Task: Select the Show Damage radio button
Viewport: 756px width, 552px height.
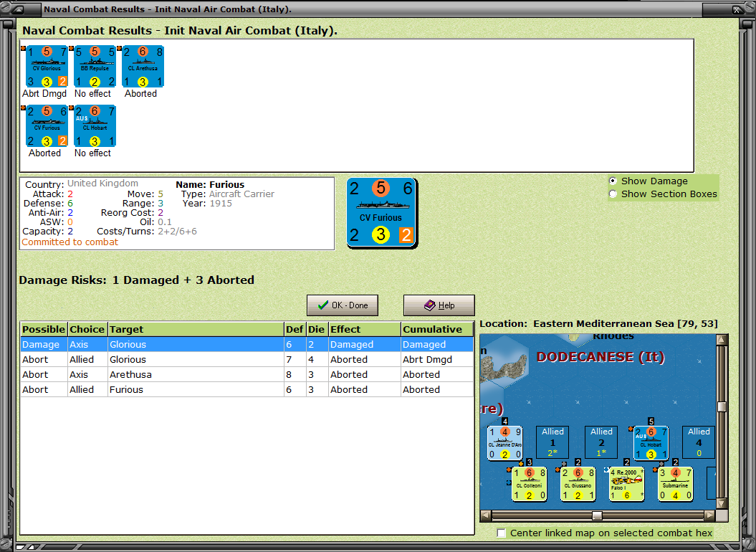Action: click(613, 181)
